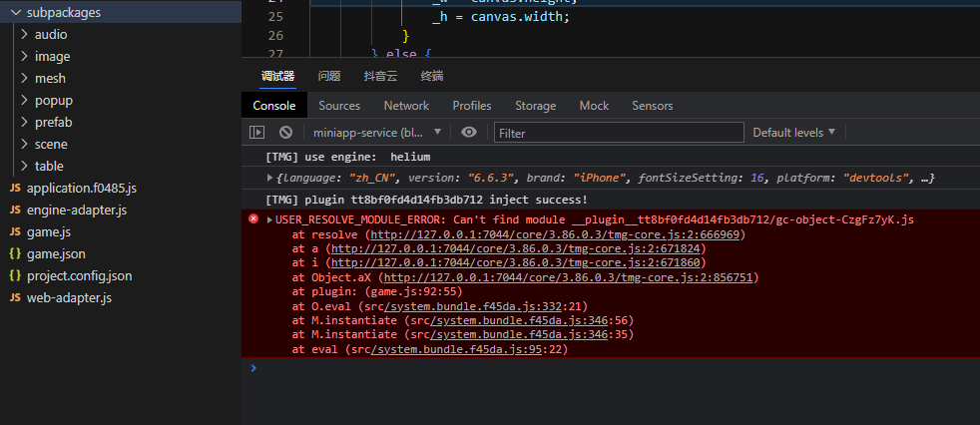
Task: Open the engine-adapter.js file
Action: [x=77, y=210]
